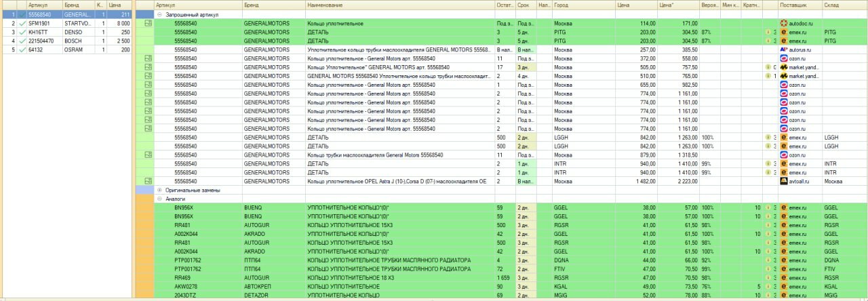
Task: Click photo icon in autodoc.ru 114,00 row
Action: (x=148, y=23)
